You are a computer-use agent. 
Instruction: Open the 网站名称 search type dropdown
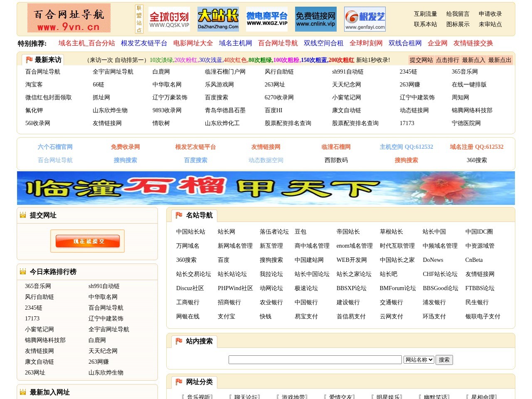(x=419, y=360)
